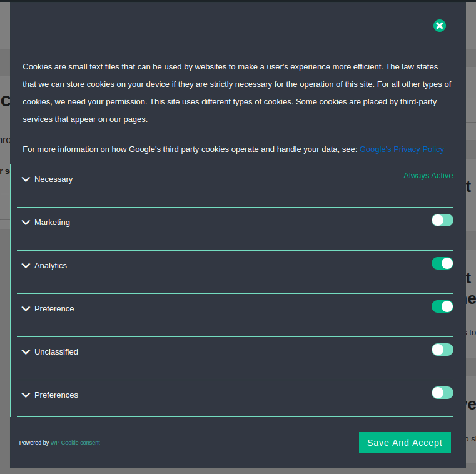The width and height of the screenshot is (476, 474).
Task: Turn off the Preference cookies toggle
Action: coord(442,306)
